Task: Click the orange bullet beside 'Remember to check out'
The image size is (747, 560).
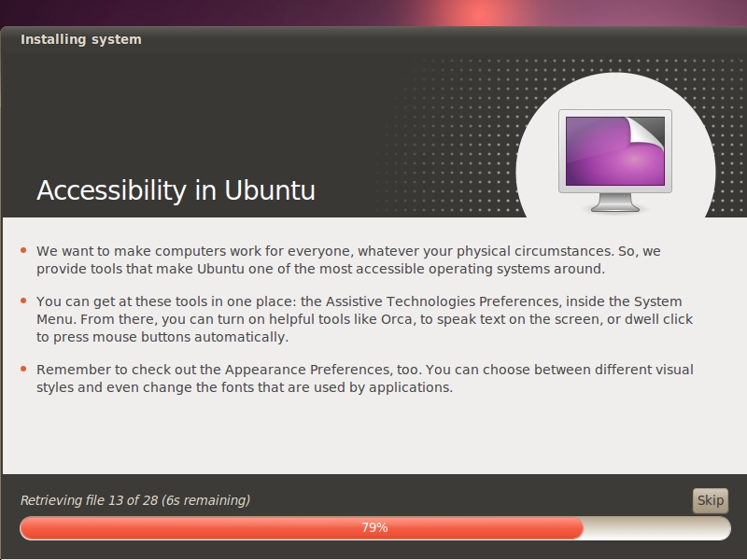Action: [23, 369]
